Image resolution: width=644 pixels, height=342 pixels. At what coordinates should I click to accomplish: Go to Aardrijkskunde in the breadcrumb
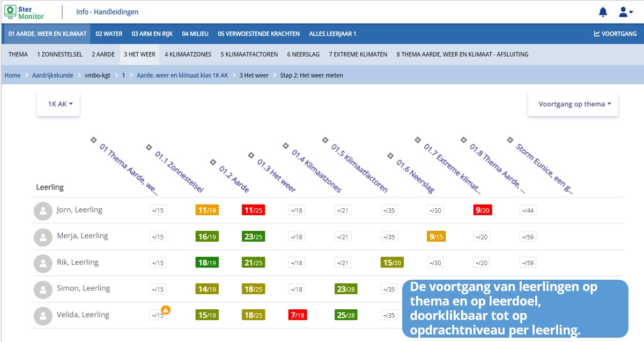(x=53, y=75)
